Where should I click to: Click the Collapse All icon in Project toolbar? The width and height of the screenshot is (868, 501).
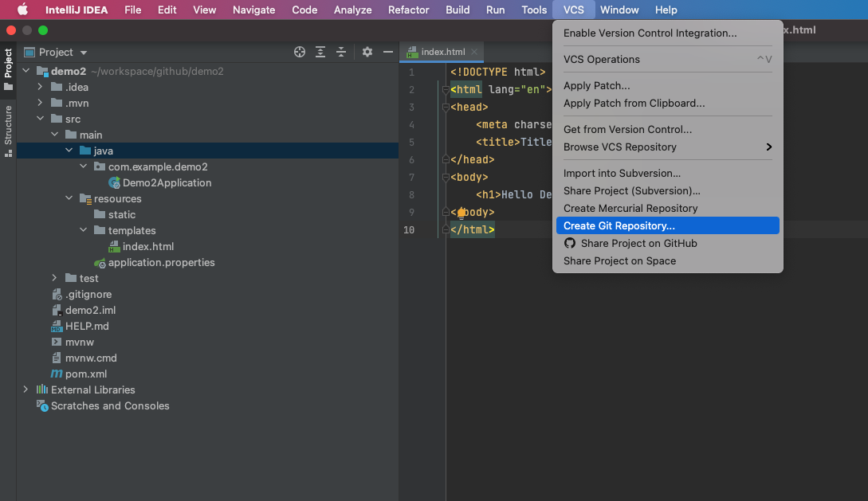[341, 52]
